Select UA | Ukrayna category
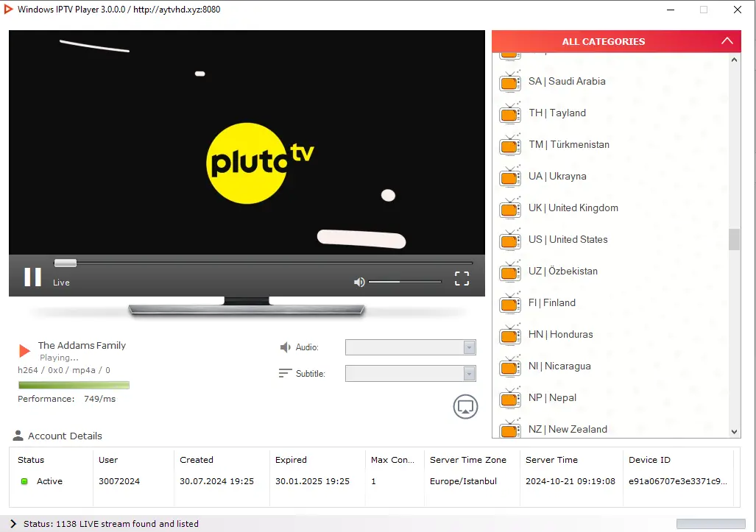Screen dimensions: 756x532 (611, 177)
